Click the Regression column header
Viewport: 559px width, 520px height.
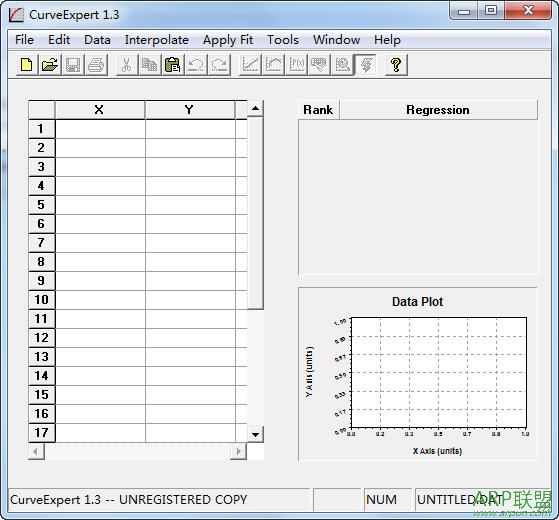[438, 110]
